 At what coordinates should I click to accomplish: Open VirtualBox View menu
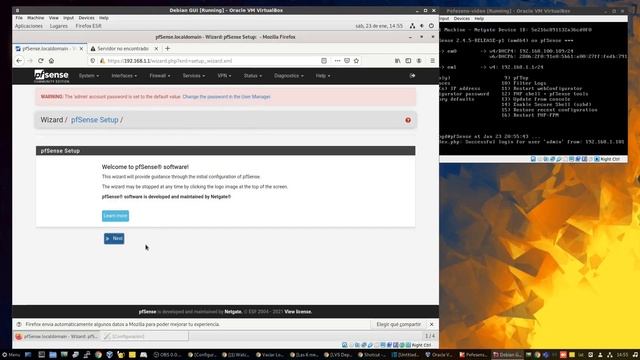pyautogui.click(x=53, y=18)
